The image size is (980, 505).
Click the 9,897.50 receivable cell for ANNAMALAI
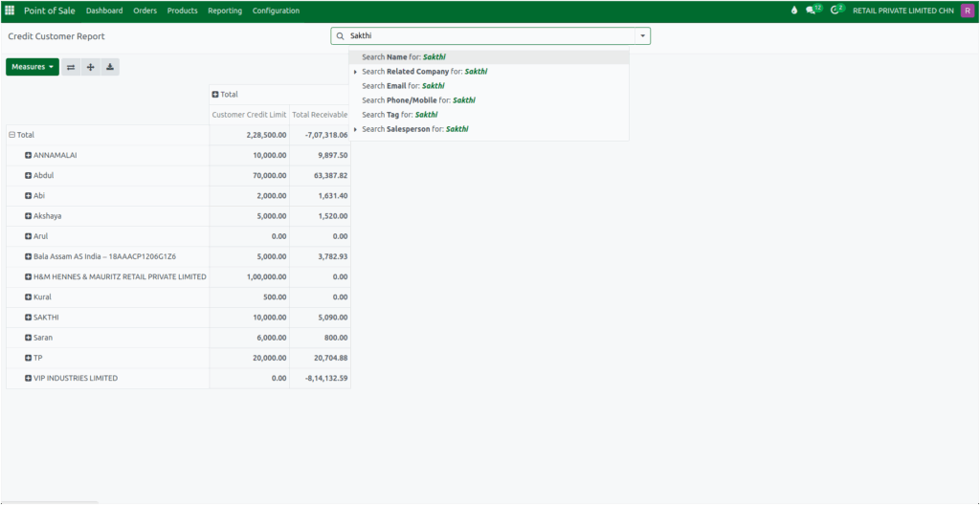(x=320, y=155)
